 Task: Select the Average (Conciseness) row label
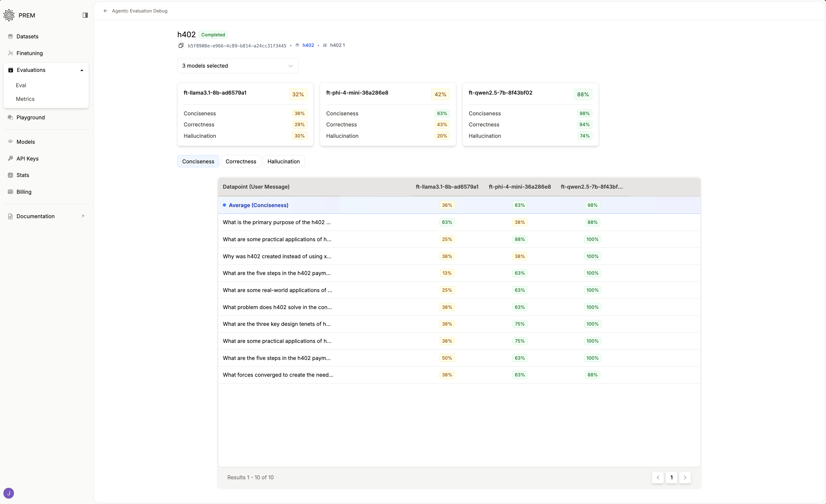[258, 205]
